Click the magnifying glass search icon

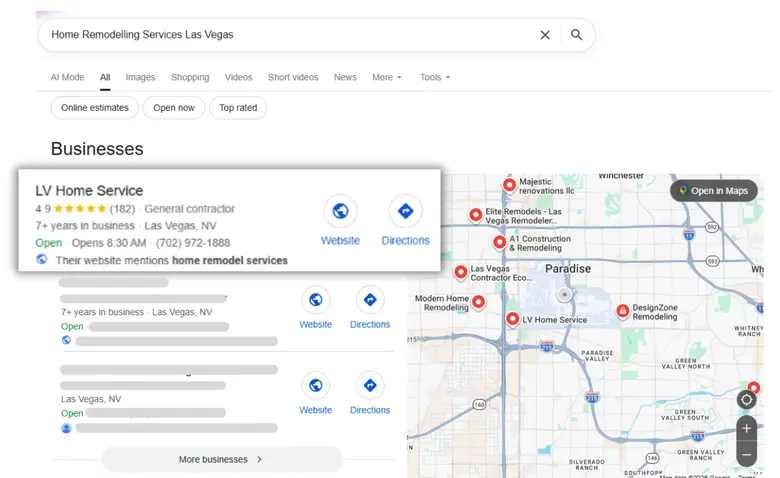tap(576, 35)
